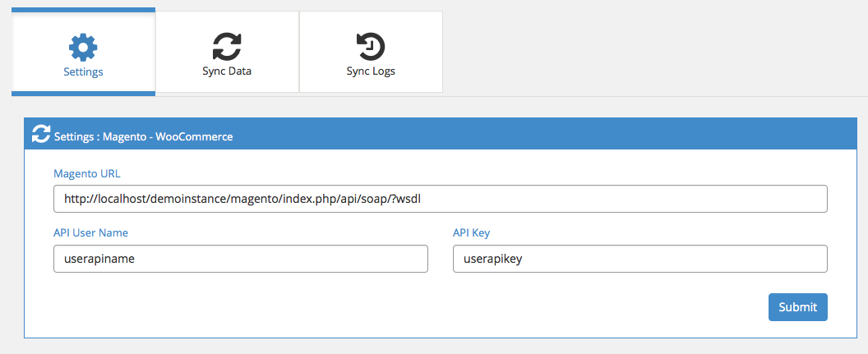Select the API Key text box

coord(640,259)
